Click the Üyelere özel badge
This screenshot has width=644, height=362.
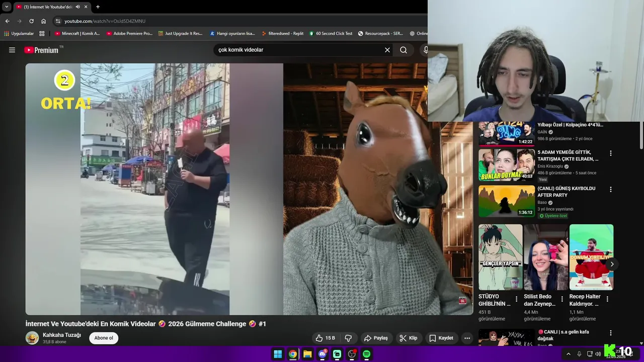[553, 216]
